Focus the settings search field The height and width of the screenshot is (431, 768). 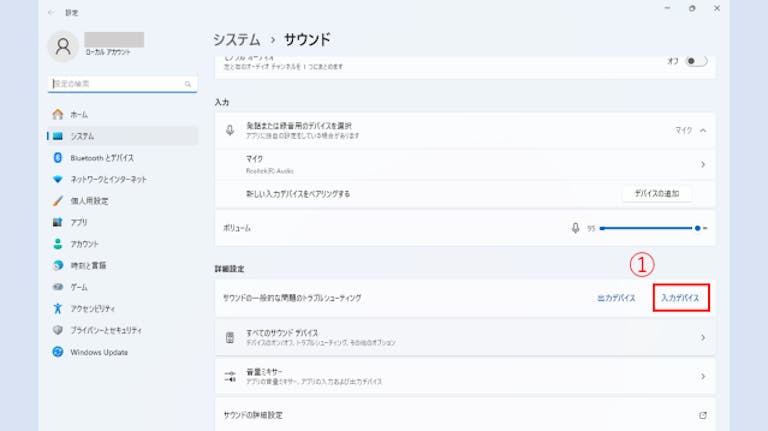(122, 84)
